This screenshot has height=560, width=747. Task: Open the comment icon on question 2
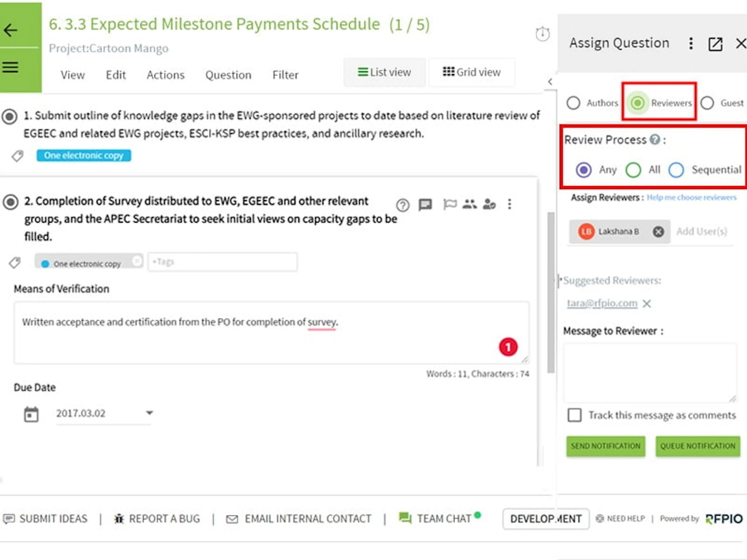425,205
